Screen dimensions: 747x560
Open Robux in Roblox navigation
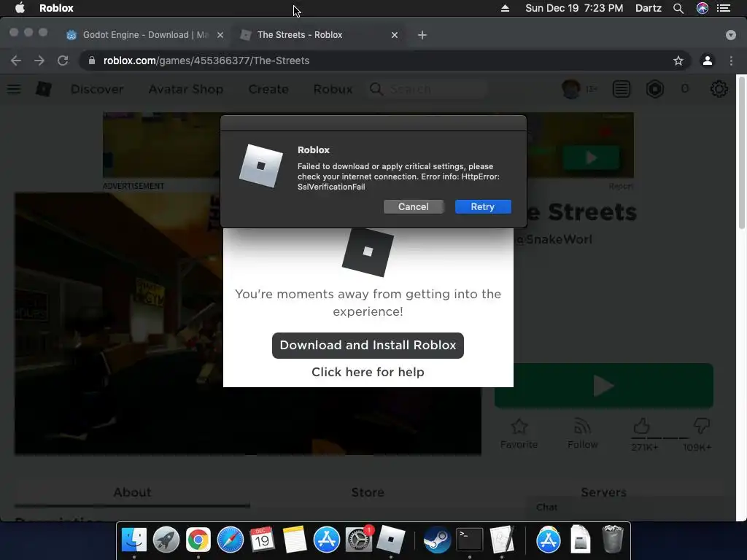(x=333, y=89)
